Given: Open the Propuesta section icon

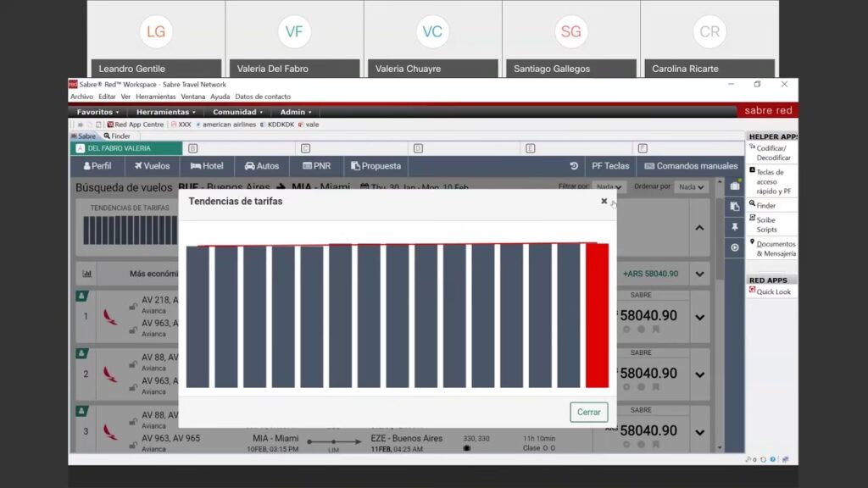Looking at the screenshot, I should (x=375, y=166).
